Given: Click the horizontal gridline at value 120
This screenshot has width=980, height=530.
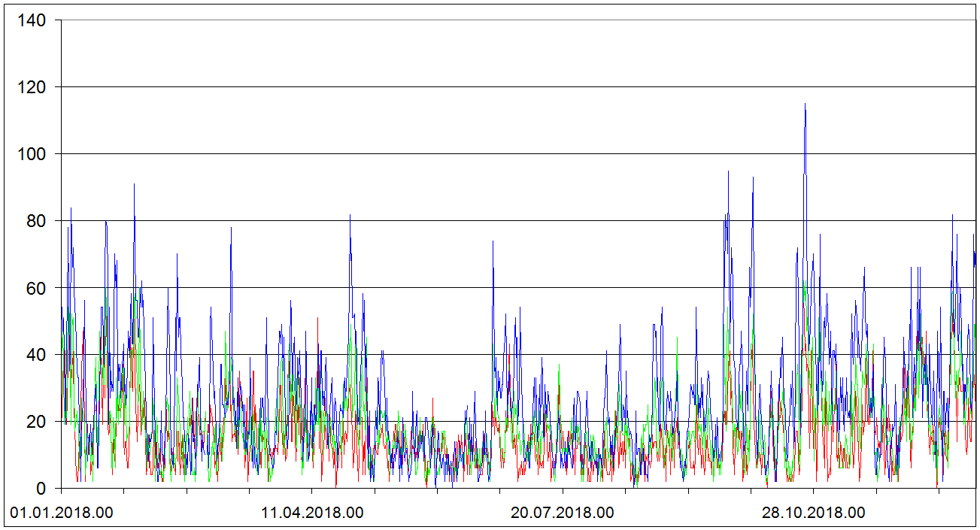Looking at the screenshot, I should 526,87.
